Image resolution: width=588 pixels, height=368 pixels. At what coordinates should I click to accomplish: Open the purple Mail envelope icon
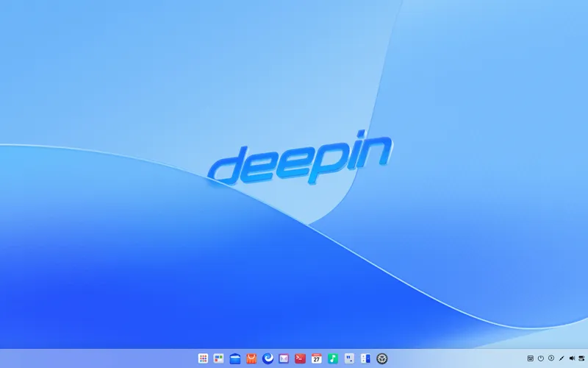point(284,358)
